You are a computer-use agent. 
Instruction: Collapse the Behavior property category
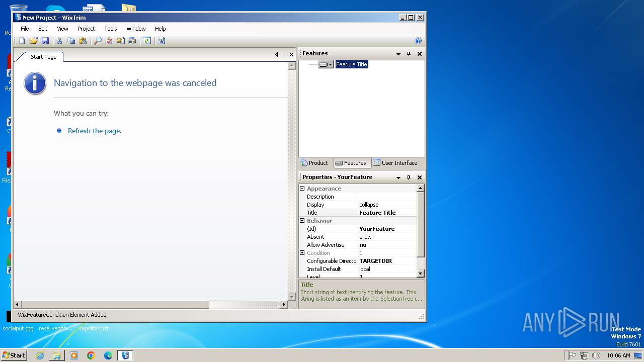[x=302, y=221]
